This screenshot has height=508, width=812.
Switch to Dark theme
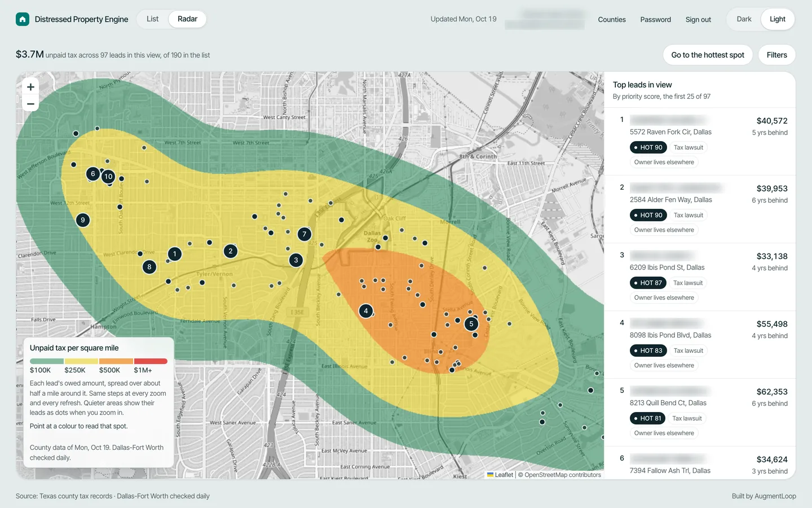pos(744,19)
